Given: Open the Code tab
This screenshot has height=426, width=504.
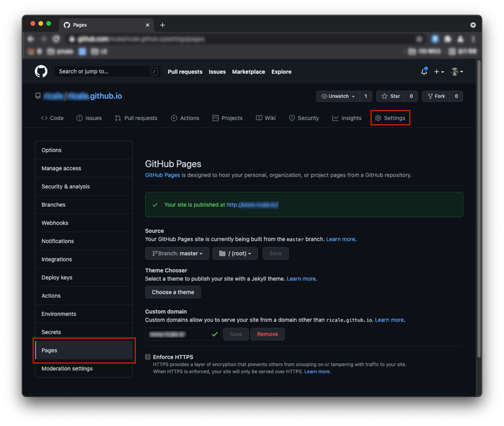Looking at the screenshot, I should (52, 118).
